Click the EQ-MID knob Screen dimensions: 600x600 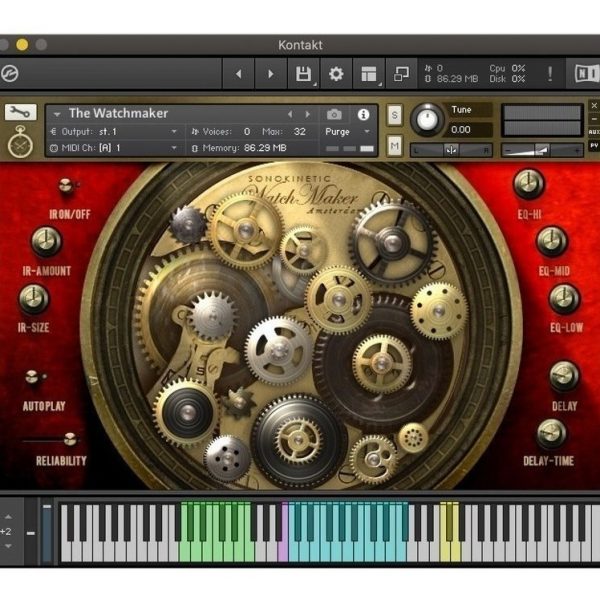coord(552,241)
